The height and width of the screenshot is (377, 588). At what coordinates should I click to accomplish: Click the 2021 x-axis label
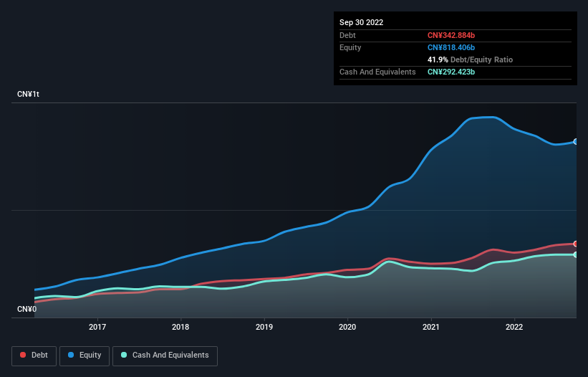pos(431,327)
